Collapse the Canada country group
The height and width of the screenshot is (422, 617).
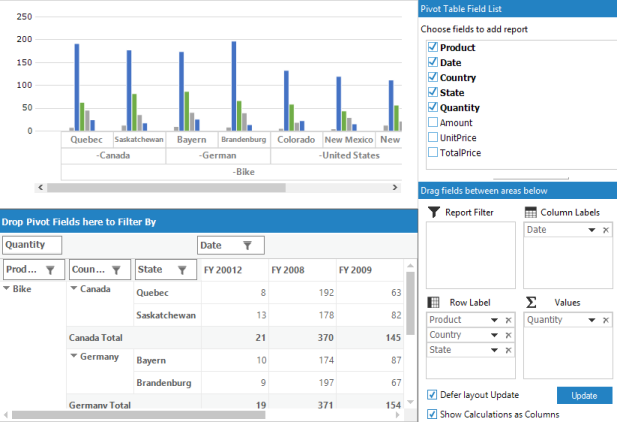coord(74,288)
